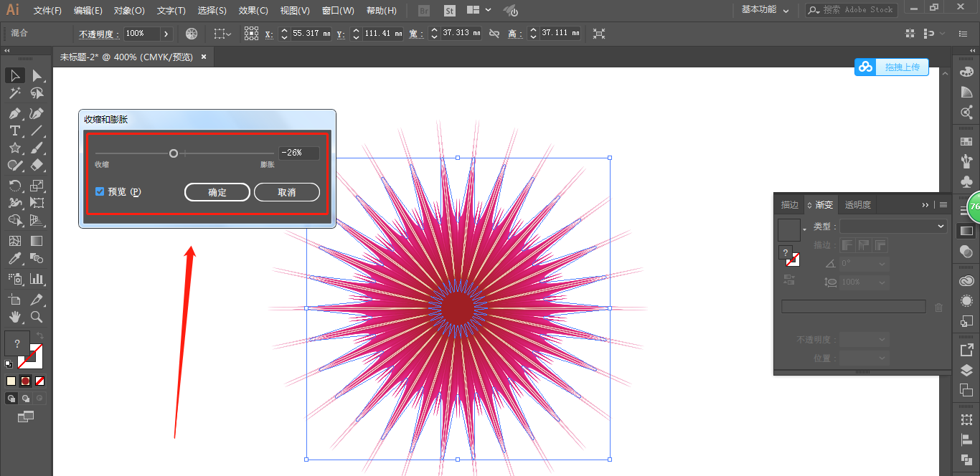
Task: Swap fill and stroke colors
Action: [40, 335]
